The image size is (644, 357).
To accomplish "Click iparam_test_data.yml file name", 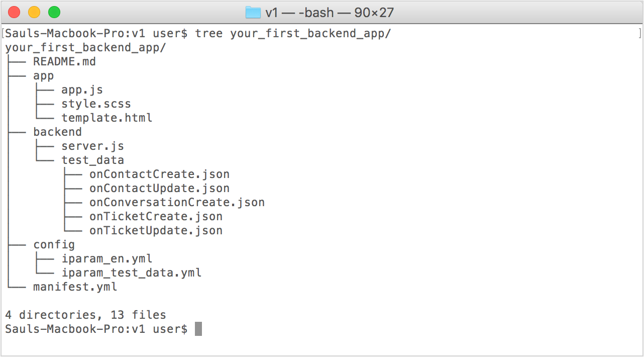I will (131, 273).
